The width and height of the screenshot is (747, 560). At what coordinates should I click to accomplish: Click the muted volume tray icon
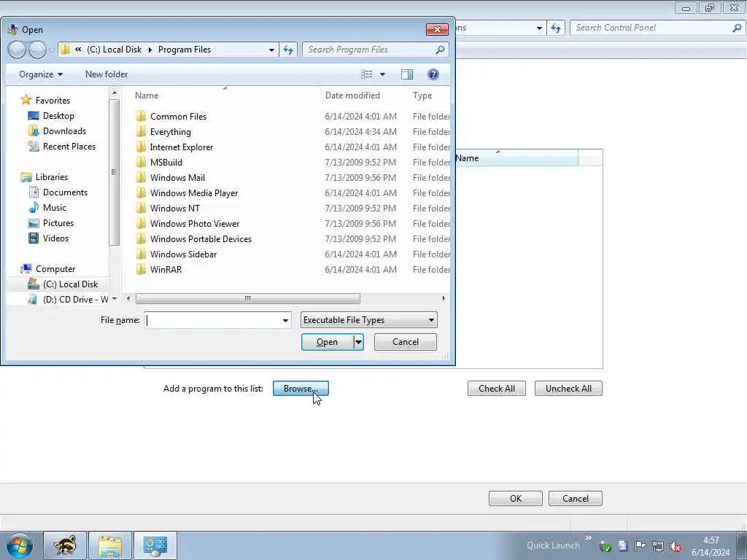(675, 546)
